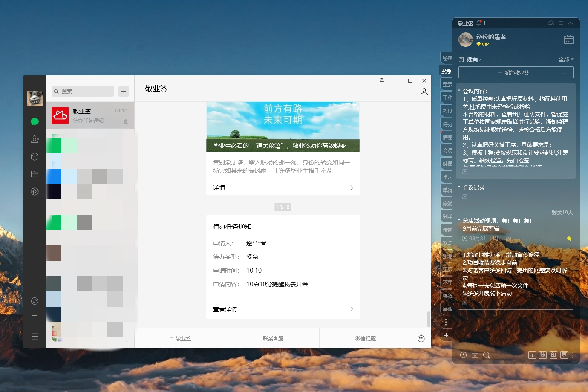The height and width of the screenshot is (392, 588).
Task: Switch to the 健康 category tab
Action: (x=447, y=164)
